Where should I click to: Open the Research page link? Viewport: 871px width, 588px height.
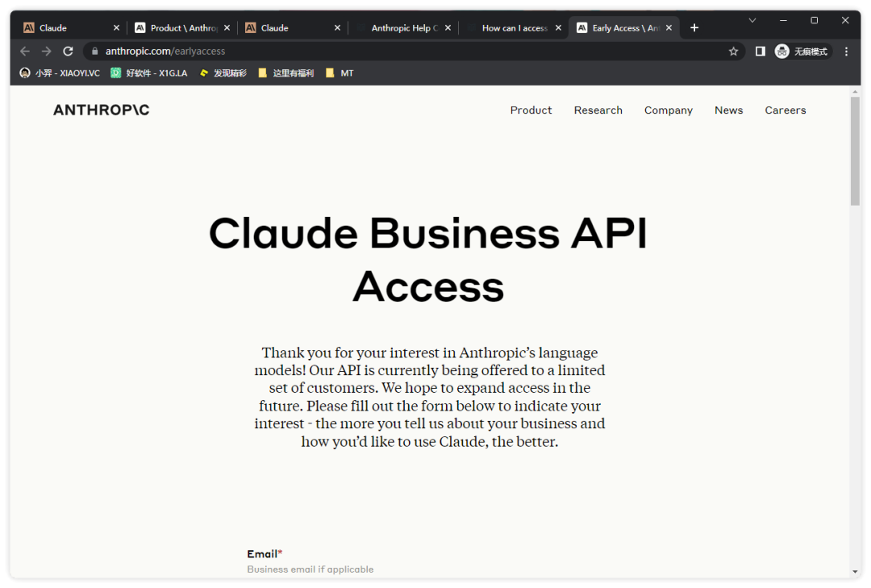[x=598, y=110]
